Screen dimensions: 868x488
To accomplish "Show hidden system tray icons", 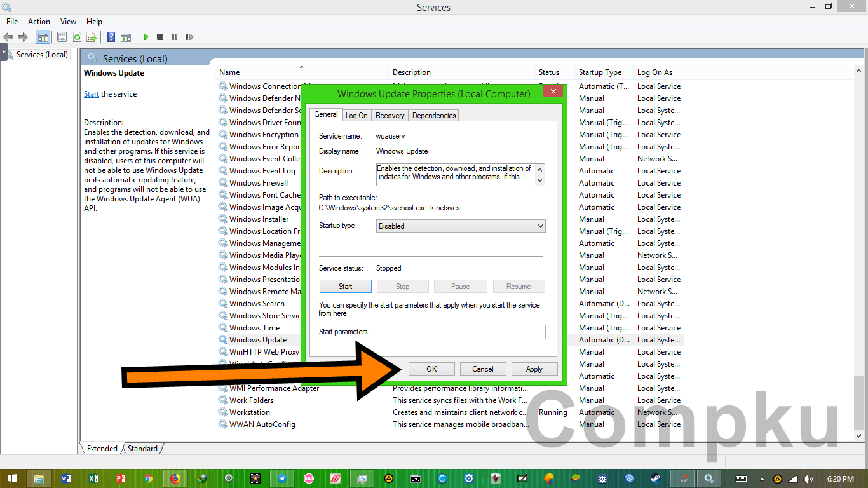I will coord(763,478).
